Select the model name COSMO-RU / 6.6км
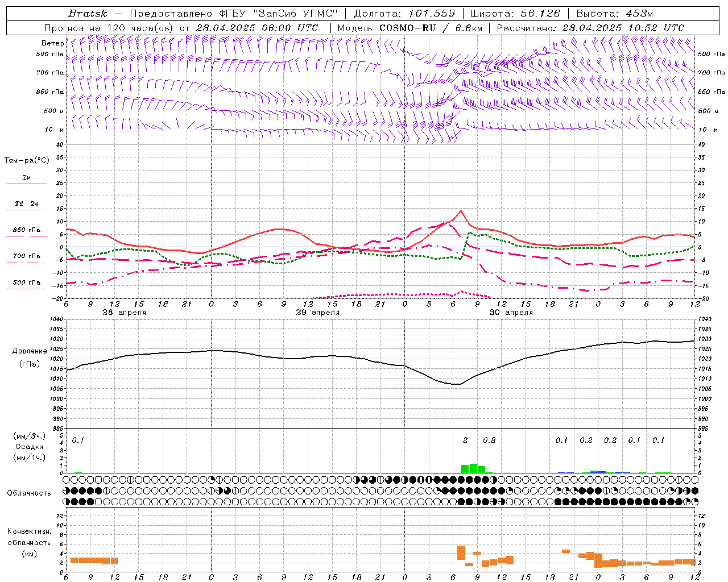 [431, 28]
